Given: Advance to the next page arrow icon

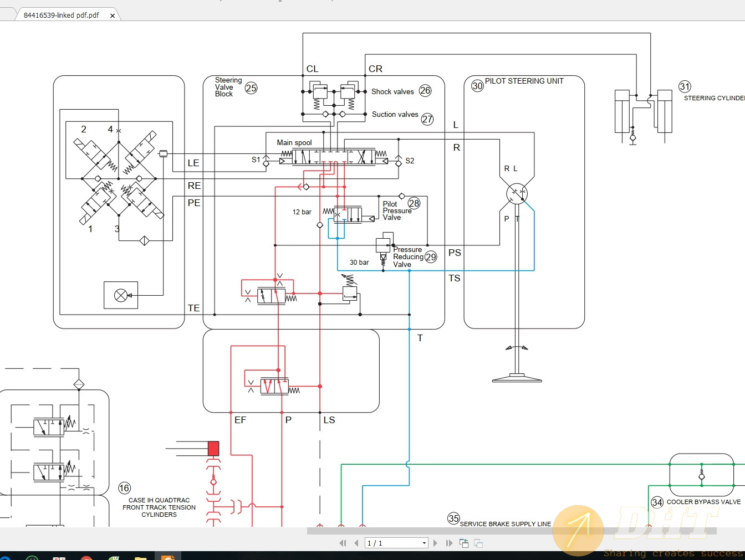Looking at the screenshot, I should [435, 543].
